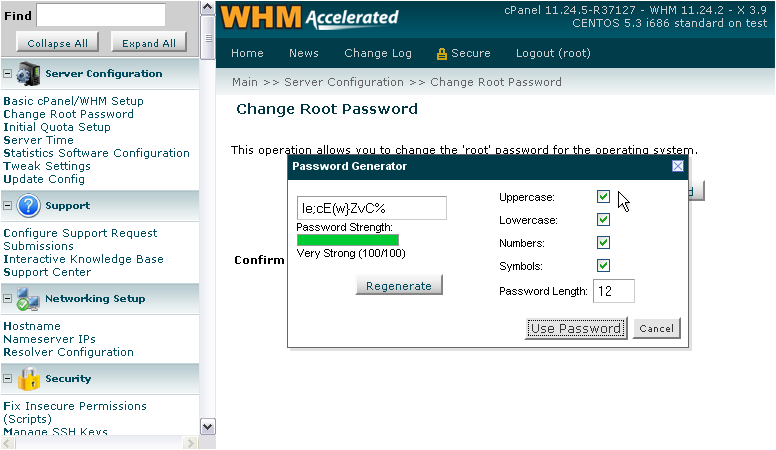Image resolution: width=776 pixels, height=450 pixels.
Task: Go to the News menu item
Action: pyautogui.click(x=304, y=53)
